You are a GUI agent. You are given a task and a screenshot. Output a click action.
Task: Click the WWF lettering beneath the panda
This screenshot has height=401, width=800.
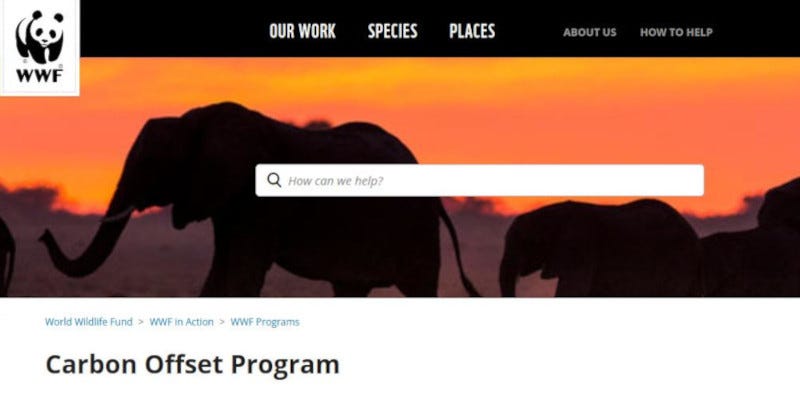pyautogui.click(x=39, y=76)
